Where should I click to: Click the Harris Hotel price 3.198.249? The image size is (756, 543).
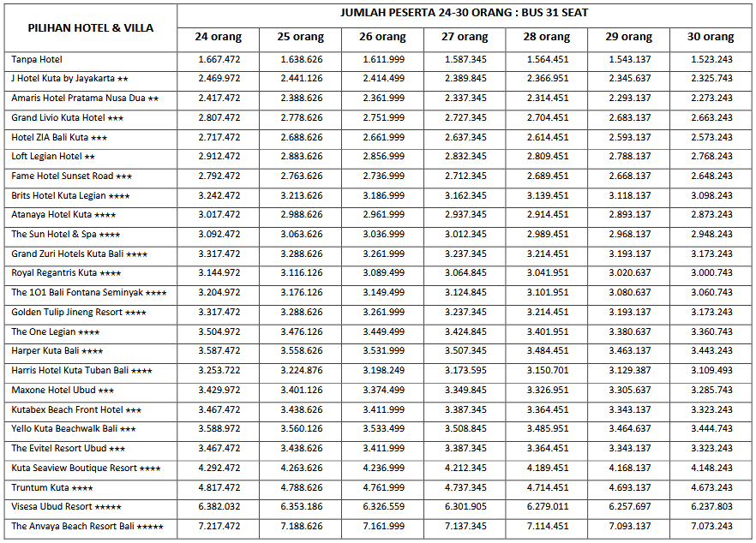383,371
